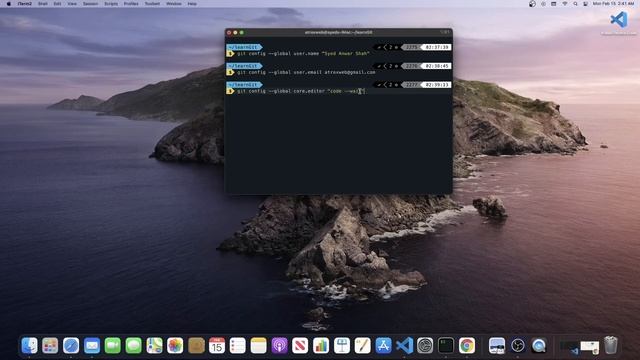Open the Toolbelt menu

152,4
